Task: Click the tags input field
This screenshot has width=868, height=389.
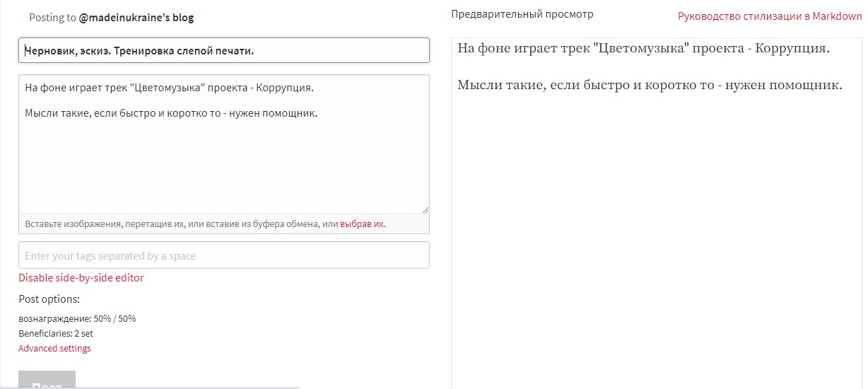Action: tap(224, 255)
